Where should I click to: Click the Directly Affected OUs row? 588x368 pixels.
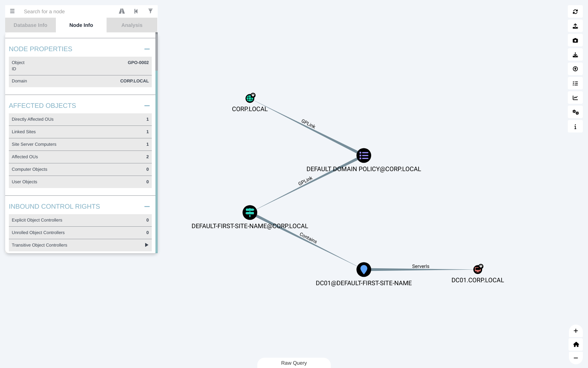pos(80,119)
